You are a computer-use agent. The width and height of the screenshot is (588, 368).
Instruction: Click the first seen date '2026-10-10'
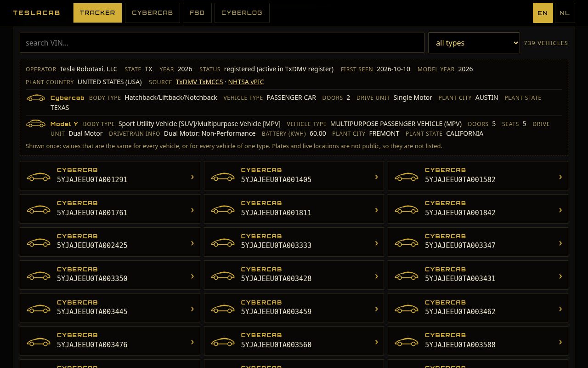[x=393, y=69]
